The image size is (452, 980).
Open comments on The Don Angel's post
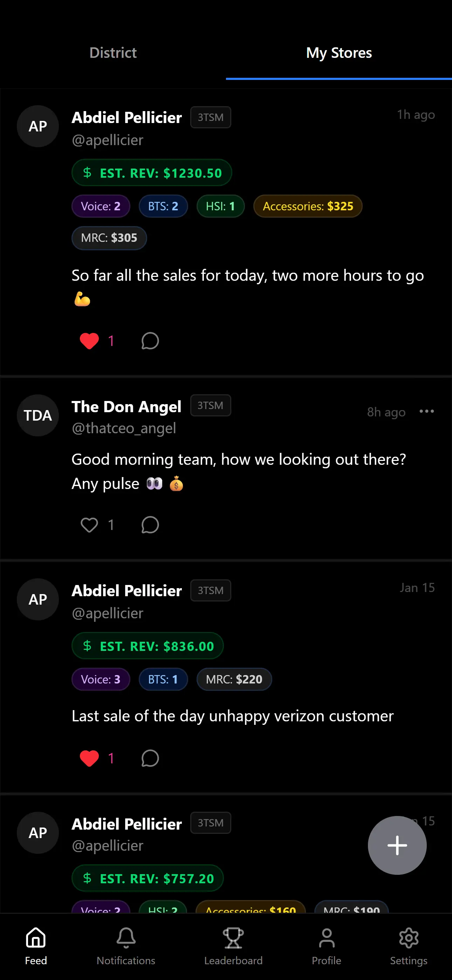pos(150,525)
